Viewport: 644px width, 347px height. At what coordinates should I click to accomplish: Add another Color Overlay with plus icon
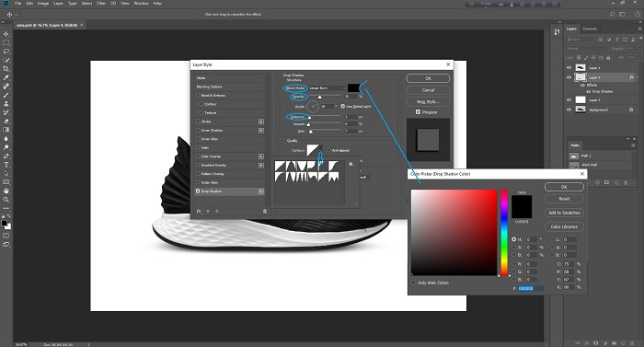[x=260, y=156]
